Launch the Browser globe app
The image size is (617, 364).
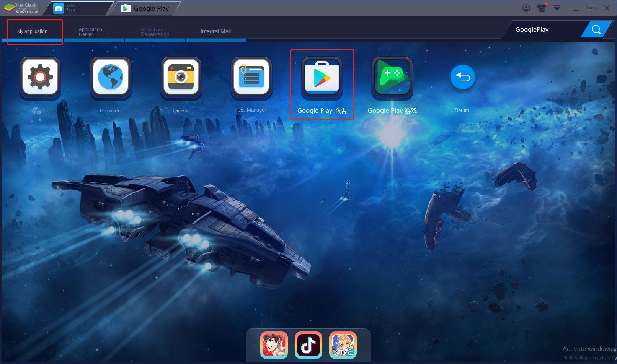(x=110, y=77)
